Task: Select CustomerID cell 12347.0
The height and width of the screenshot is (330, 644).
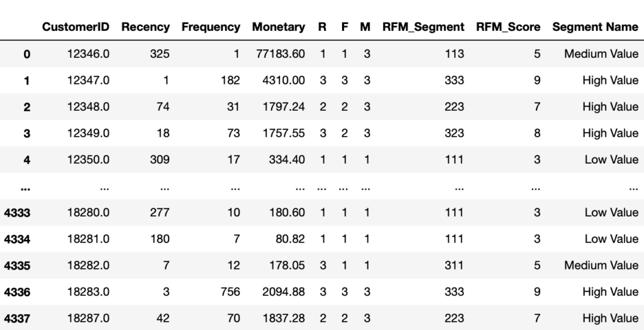Action: [x=88, y=80]
